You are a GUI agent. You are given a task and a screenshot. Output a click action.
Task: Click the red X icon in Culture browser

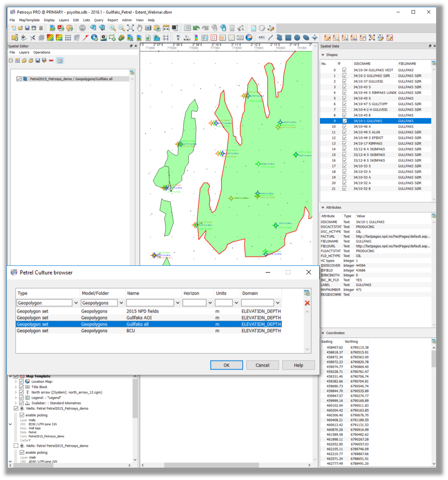click(307, 303)
